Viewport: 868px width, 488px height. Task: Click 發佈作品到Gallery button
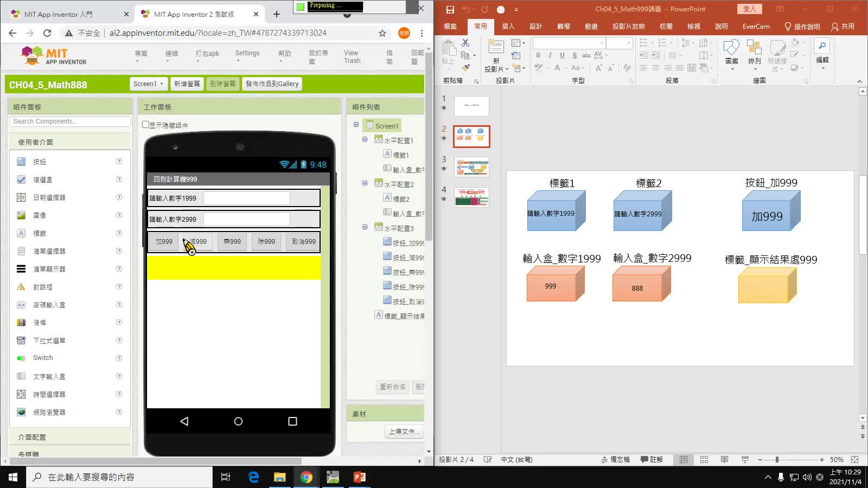point(272,84)
